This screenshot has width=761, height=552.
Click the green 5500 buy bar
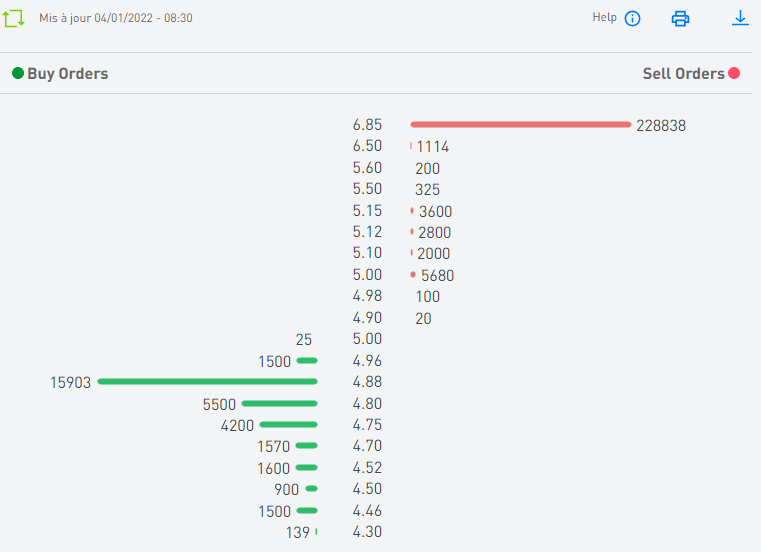pyautogui.click(x=279, y=403)
